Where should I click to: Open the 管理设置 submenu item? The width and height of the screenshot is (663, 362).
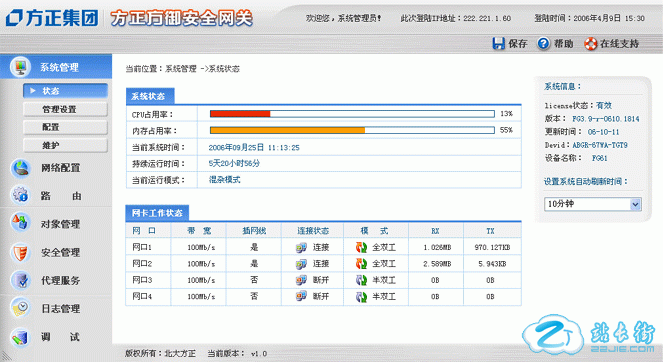pyautogui.click(x=66, y=109)
